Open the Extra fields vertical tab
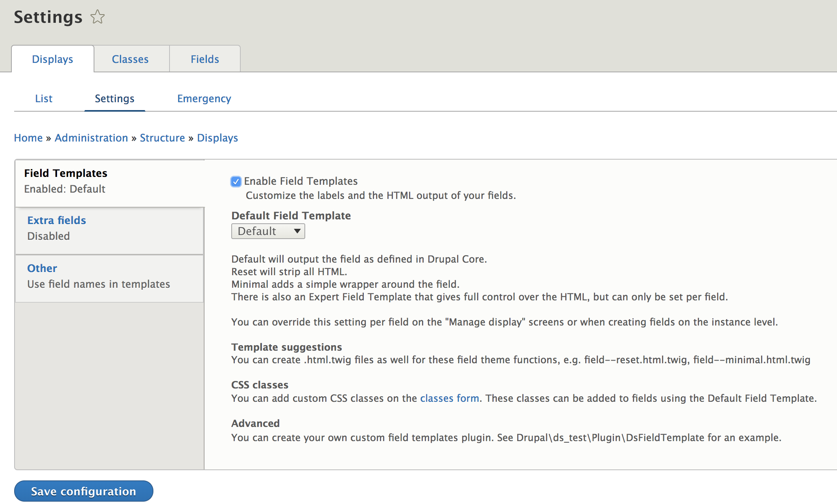This screenshot has height=504, width=837. click(57, 221)
